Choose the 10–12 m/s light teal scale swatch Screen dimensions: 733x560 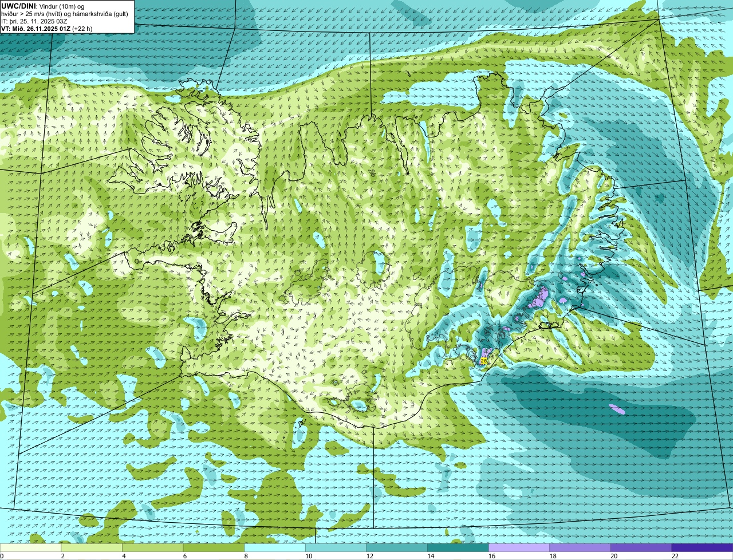click(x=336, y=548)
